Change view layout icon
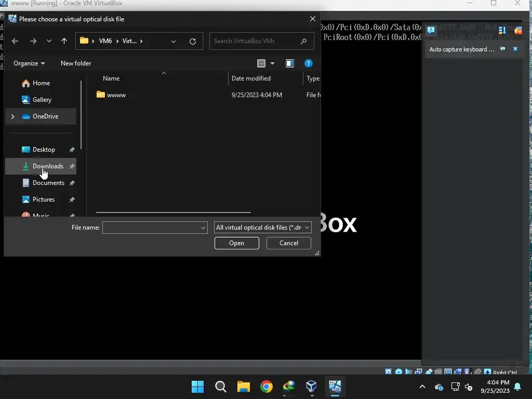 tap(261, 63)
